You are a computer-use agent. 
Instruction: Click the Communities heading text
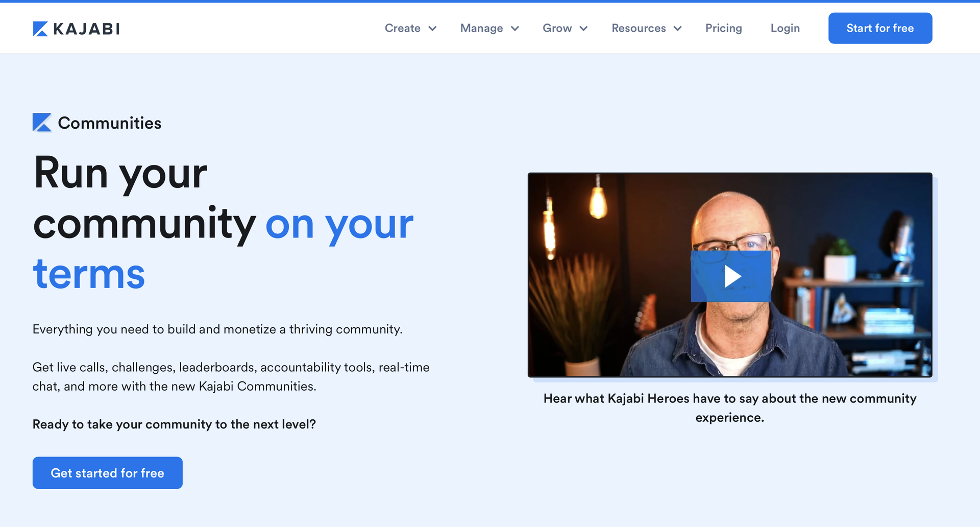point(110,123)
